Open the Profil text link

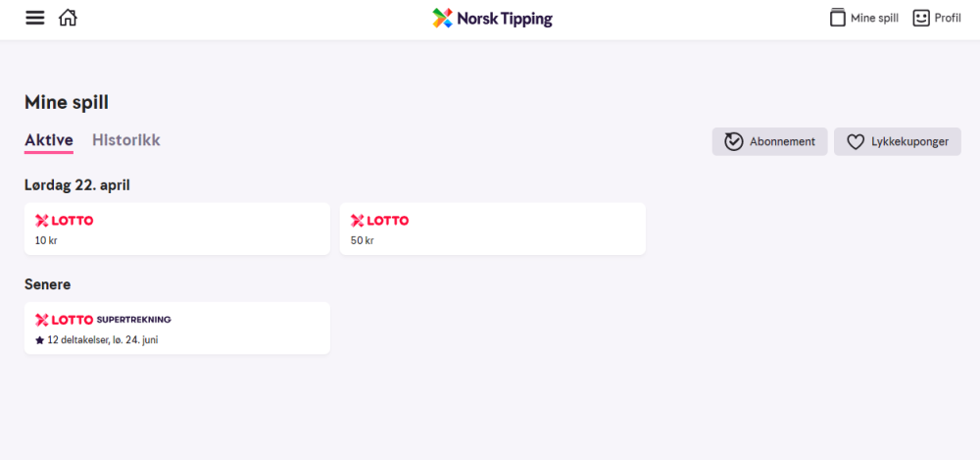(948, 18)
